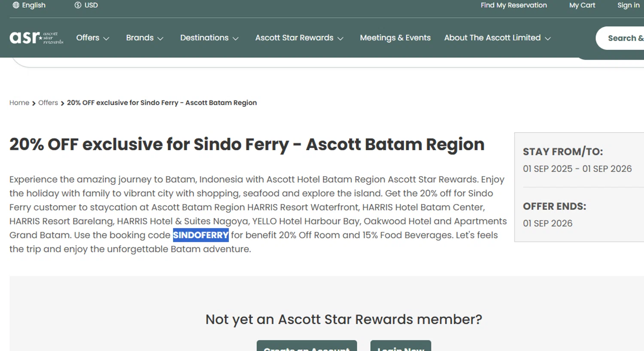Click the globe language icon
This screenshot has height=351, width=644.
(16, 5)
